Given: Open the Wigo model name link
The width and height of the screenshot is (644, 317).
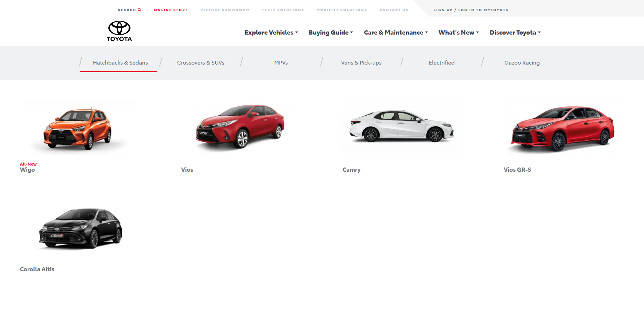Looking at the screenshot, I should (27, 170).
